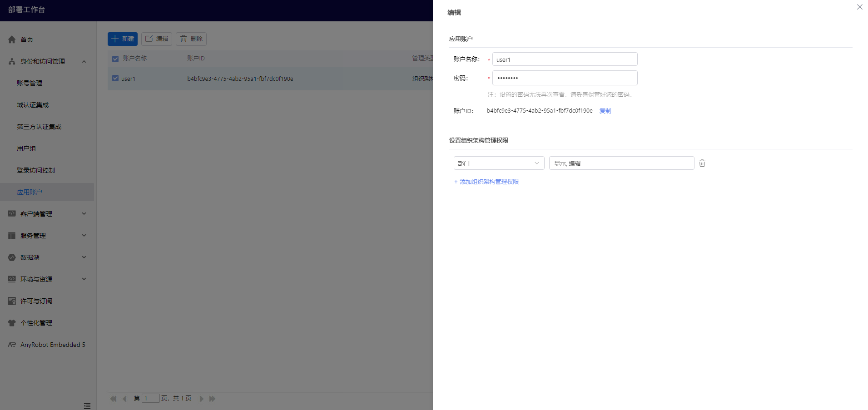Expand the 客户端管理 menu chevron
This screenshot has width=868, height=410.
coord(84,213)
